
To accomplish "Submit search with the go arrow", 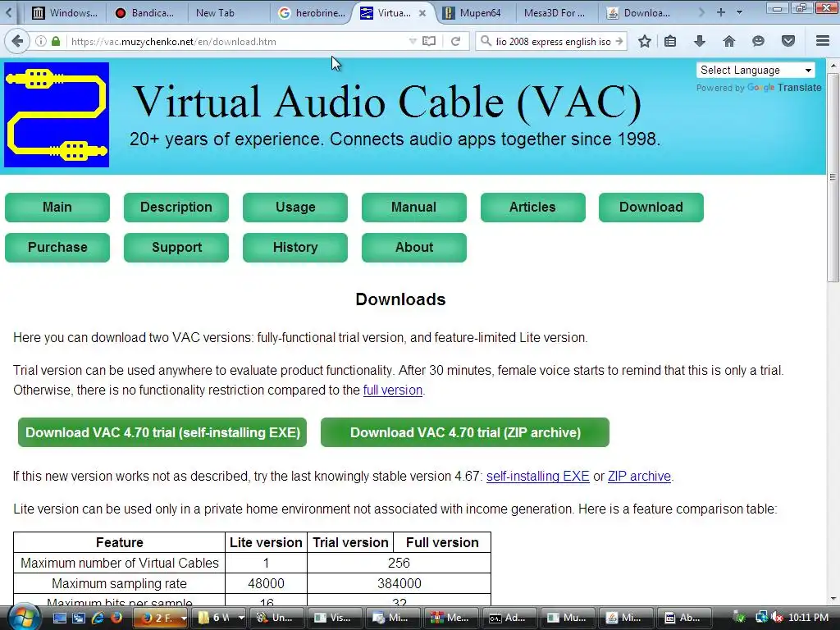I will 619,41.
